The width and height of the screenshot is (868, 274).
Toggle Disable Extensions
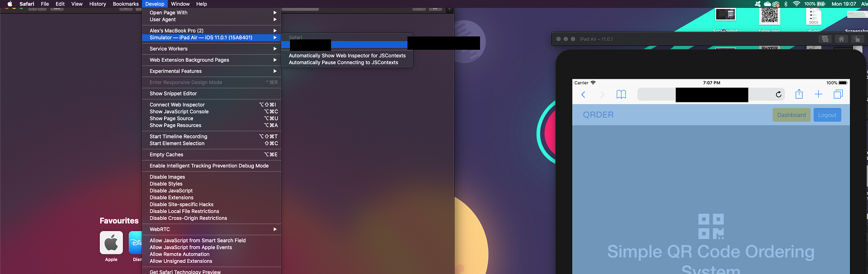[x=211, y=198]
